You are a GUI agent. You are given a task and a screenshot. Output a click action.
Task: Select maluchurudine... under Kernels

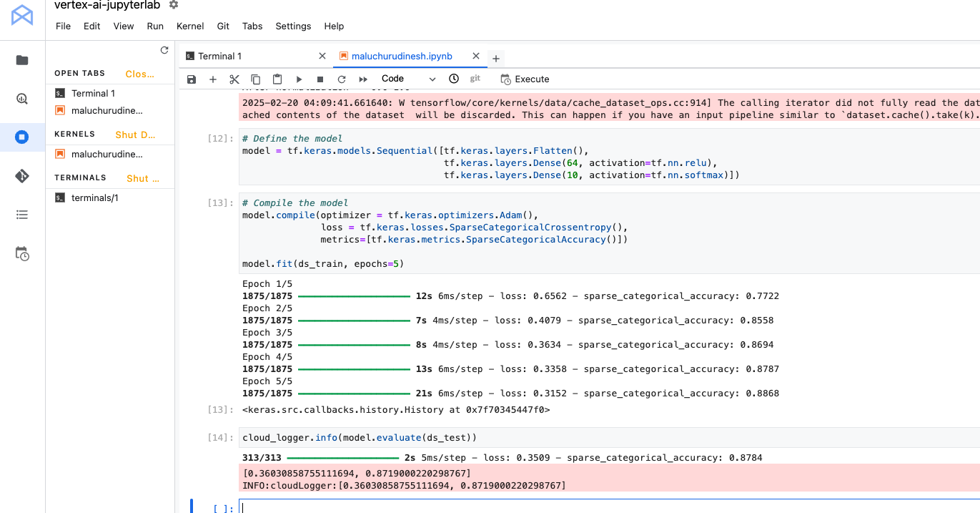107,154
